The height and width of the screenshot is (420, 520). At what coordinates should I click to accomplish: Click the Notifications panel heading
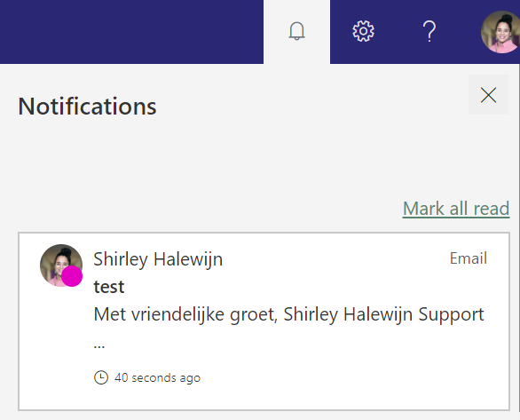87,107
